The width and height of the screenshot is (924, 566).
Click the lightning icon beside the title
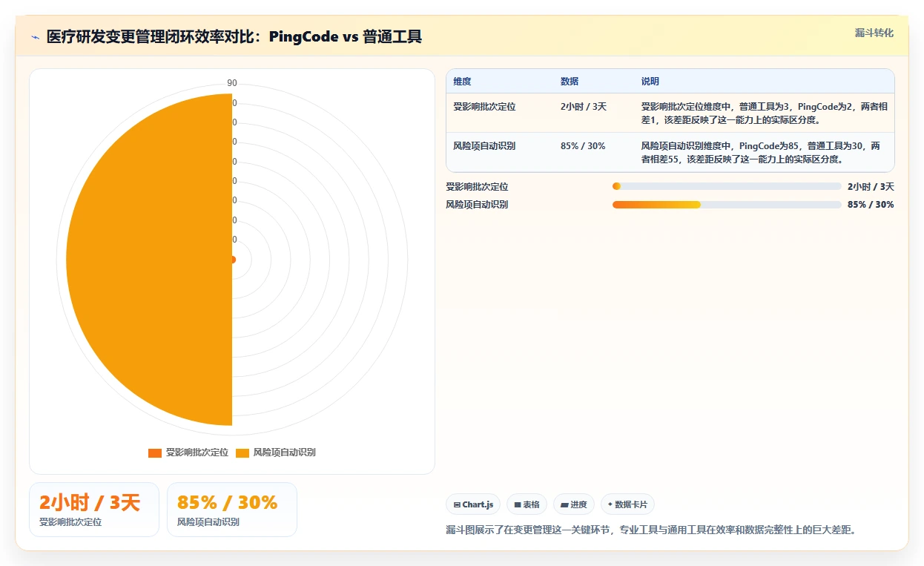point(35,37)
